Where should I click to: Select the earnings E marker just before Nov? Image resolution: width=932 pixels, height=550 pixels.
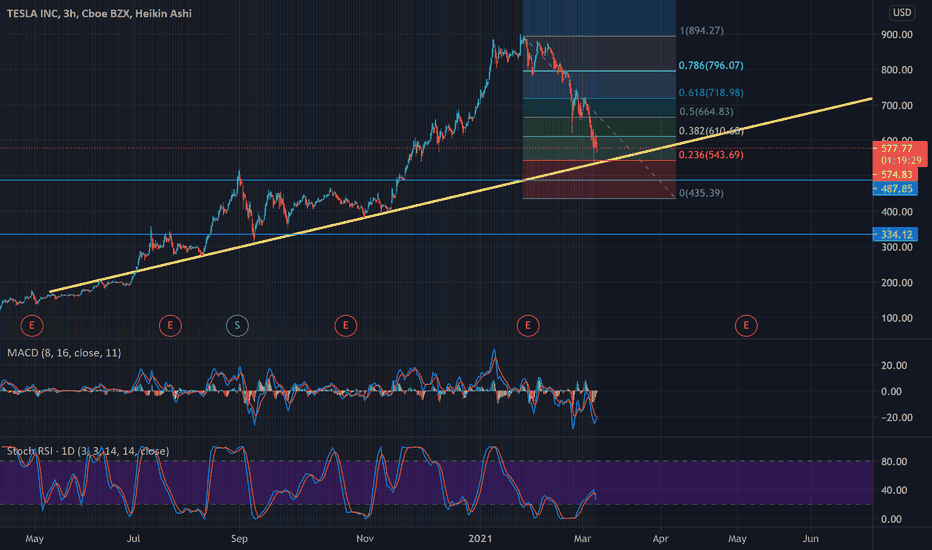point(345,325)
